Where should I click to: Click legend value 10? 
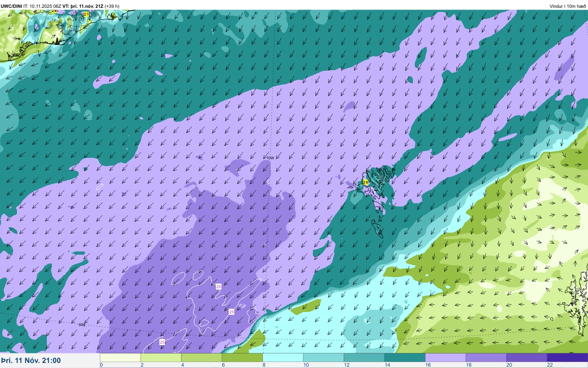pyautogui.click(x=305, y=365)
